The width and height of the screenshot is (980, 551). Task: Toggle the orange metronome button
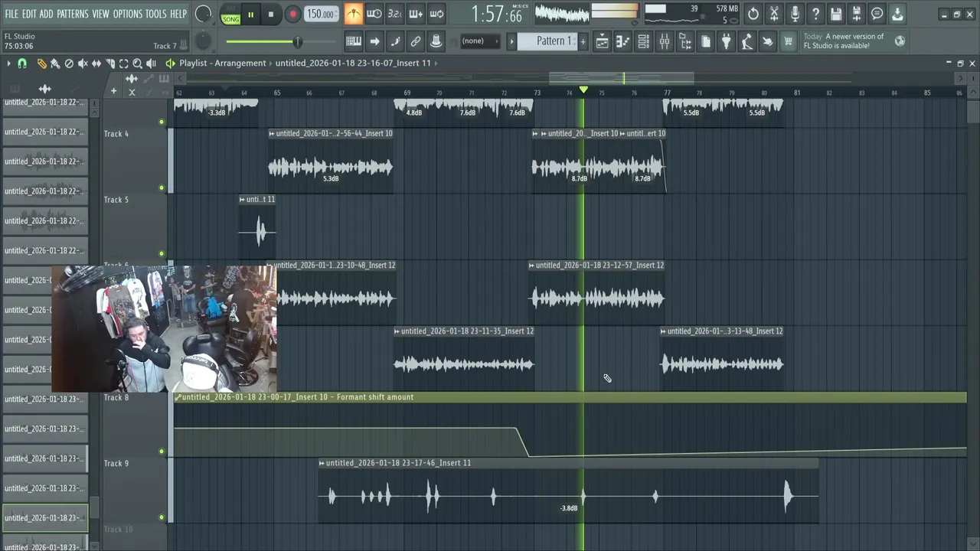pos(353,14)
